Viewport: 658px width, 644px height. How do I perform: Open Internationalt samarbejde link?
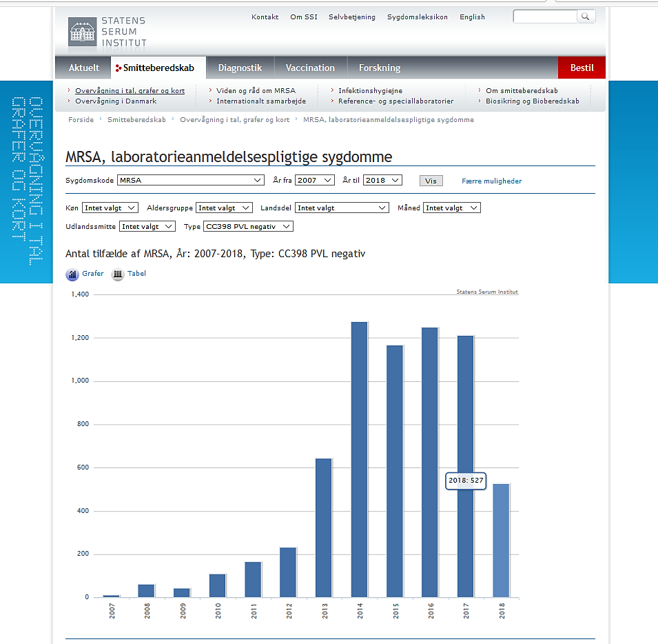coord(261,101)
